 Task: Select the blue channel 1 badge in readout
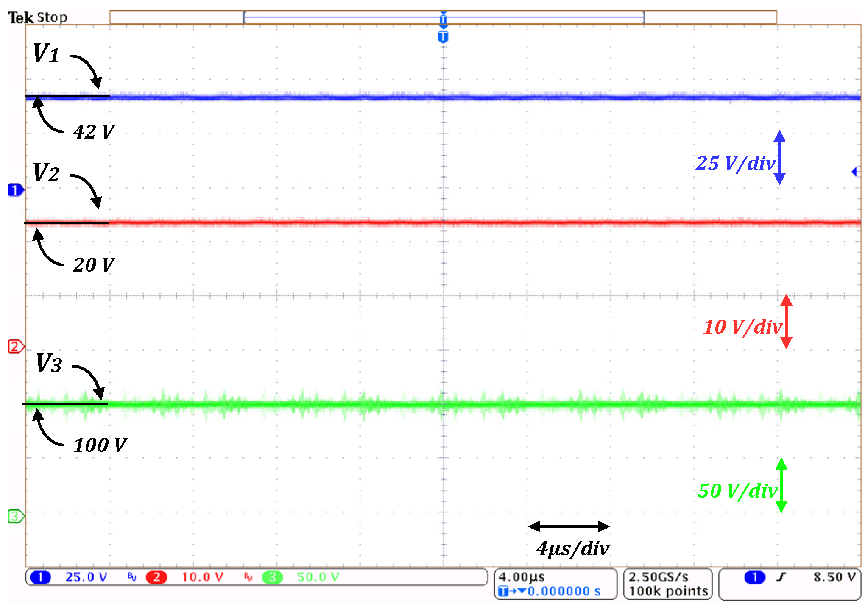click(40, 577)
